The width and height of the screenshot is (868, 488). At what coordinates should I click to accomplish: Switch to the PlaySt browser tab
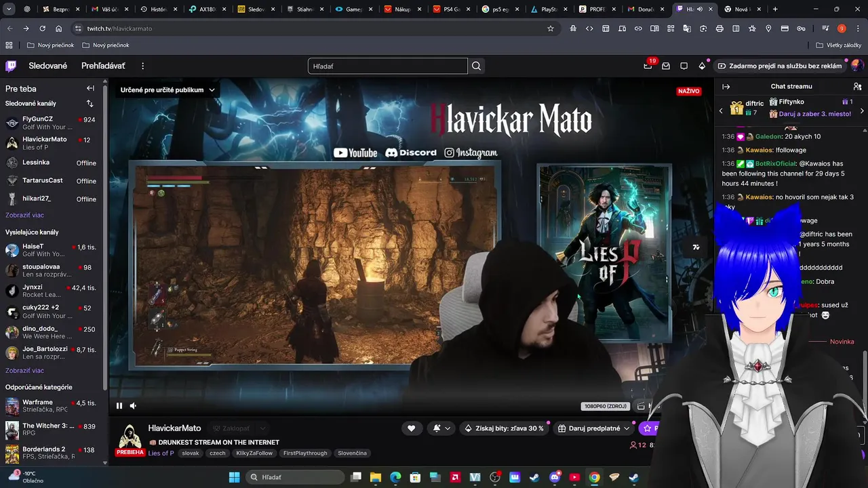(x=549, y=9)
